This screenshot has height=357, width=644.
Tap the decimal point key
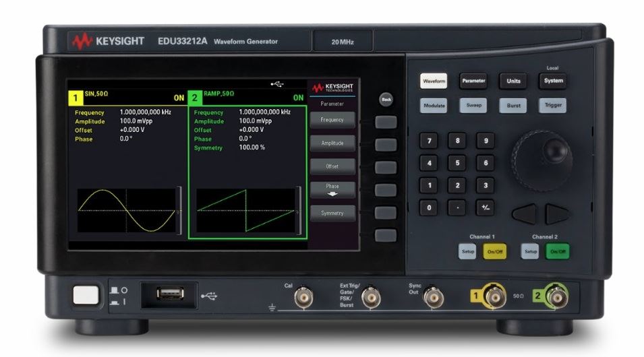point(457,207)
